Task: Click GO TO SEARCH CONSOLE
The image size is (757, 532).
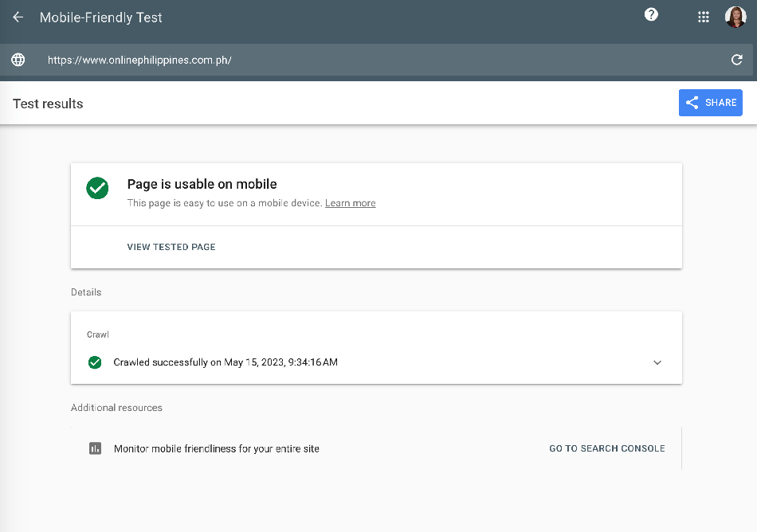Action: 606,448
